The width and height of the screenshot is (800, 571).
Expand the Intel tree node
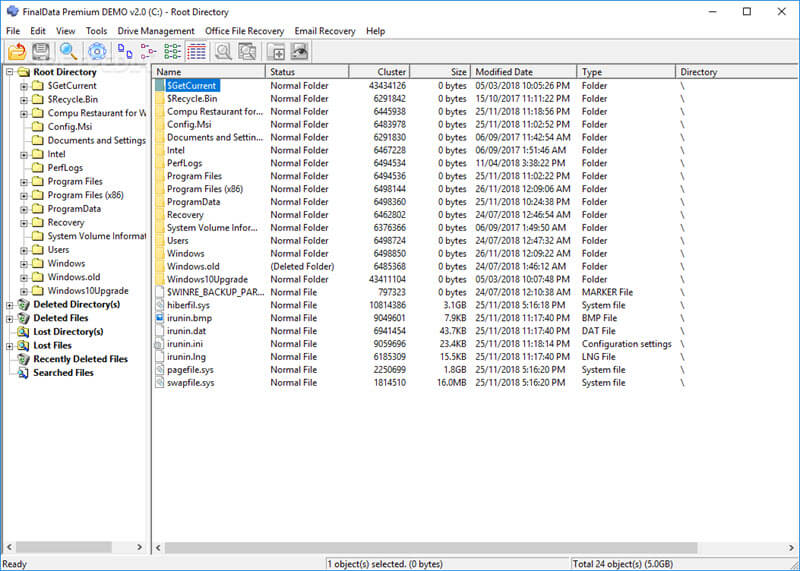[23, 154]
